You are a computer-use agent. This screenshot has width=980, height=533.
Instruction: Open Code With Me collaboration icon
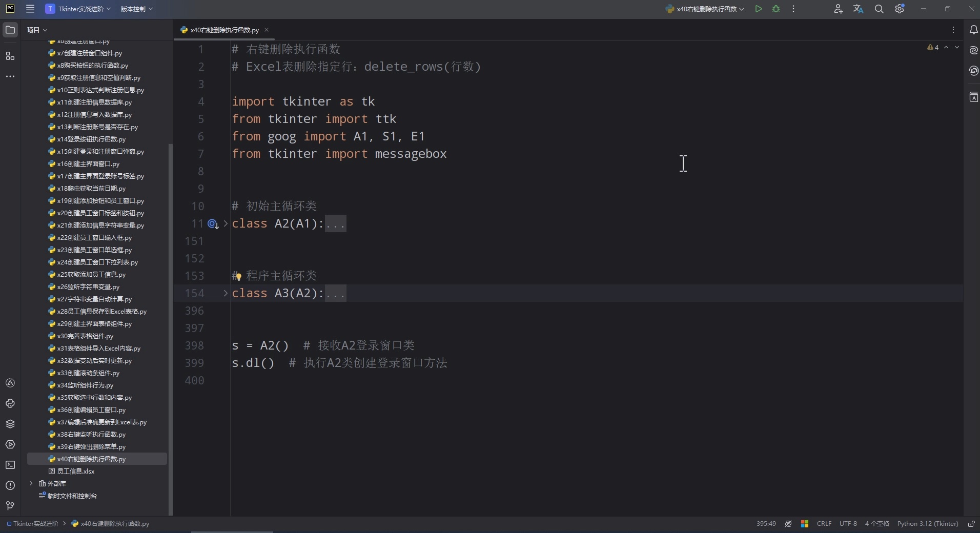839,9
